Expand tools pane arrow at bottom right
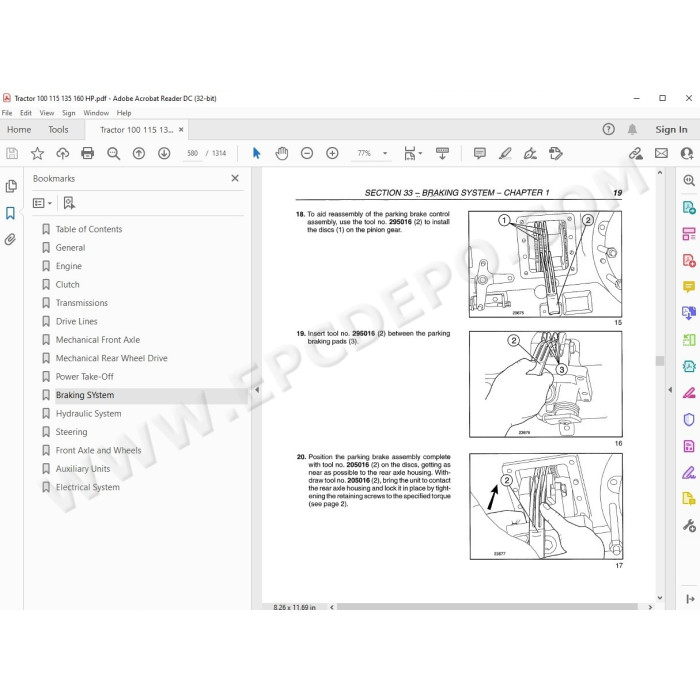Viewport: 700px width, 700px height. click(x=690, y=599)
